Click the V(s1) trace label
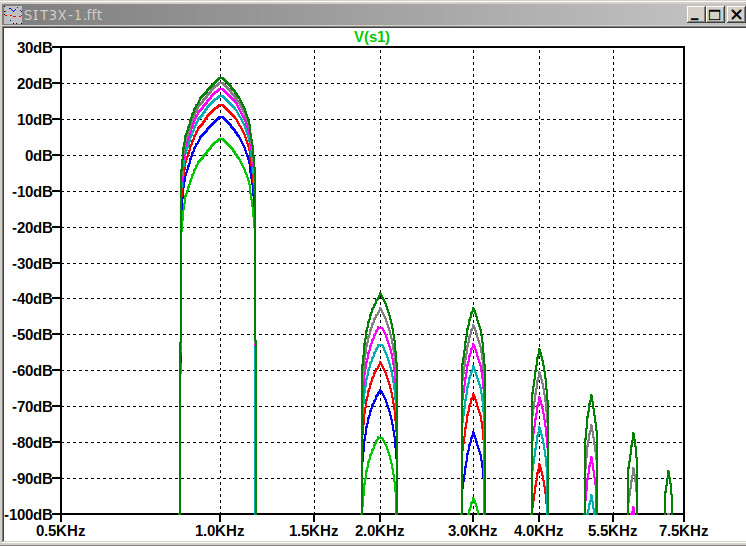The width and height of the screenshot is (746, 546). tap(372, 37)
